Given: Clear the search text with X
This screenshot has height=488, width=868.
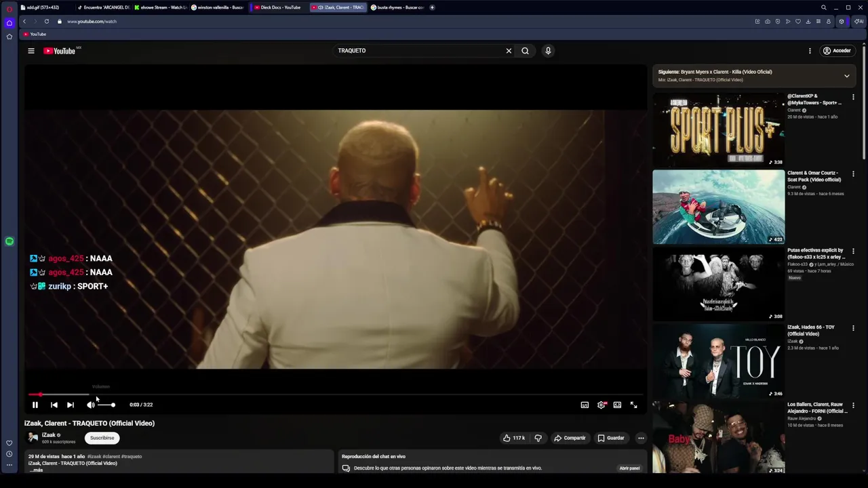Looking at the screenshot, I should [509, 51].
